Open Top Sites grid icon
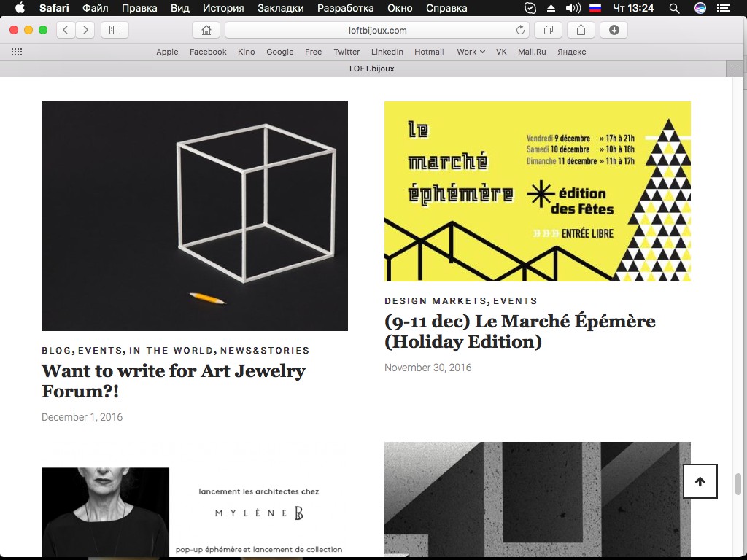747x560 pixels. pos(17,52)
